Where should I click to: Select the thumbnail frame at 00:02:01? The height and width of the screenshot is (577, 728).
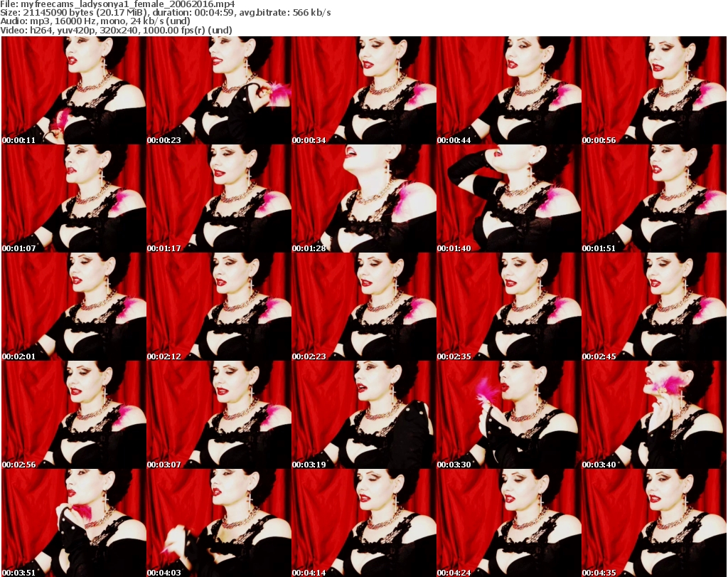(74, 307)
